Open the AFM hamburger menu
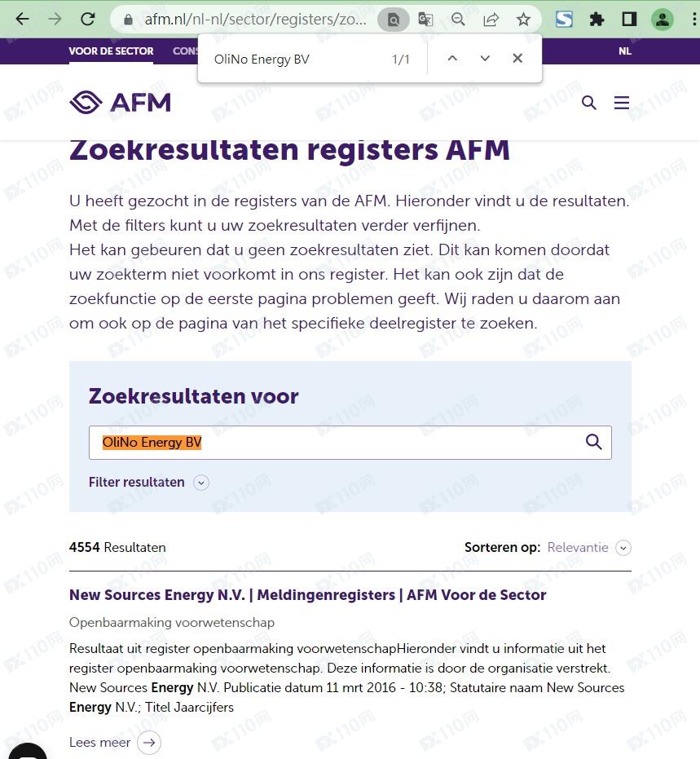The width and height of the screenshot is (700, 759). pos(622,103)
